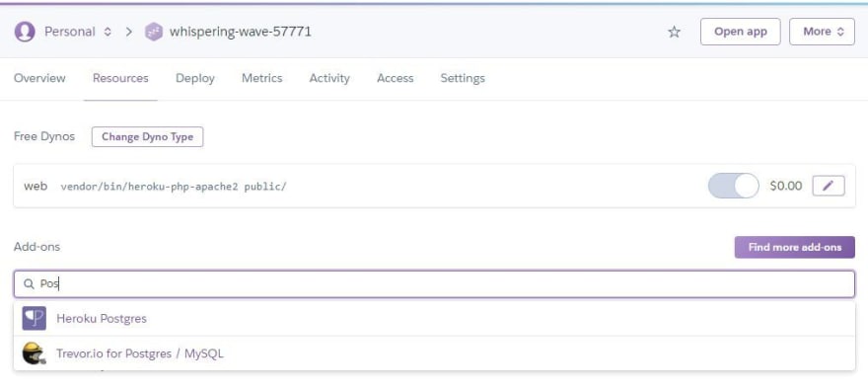Click the Personal account avatar icon

click(25, 32)
